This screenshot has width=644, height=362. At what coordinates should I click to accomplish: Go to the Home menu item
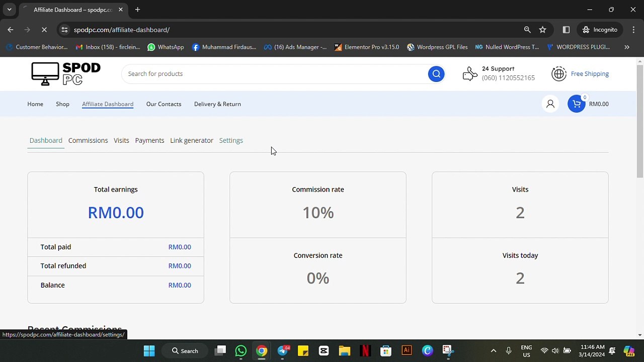point(35,104)
